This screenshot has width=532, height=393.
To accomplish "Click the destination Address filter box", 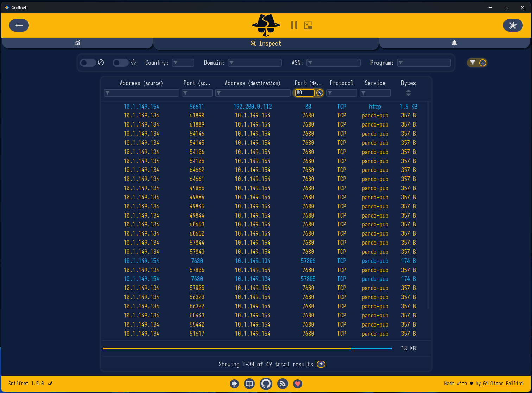I will [x=253, y=93].
